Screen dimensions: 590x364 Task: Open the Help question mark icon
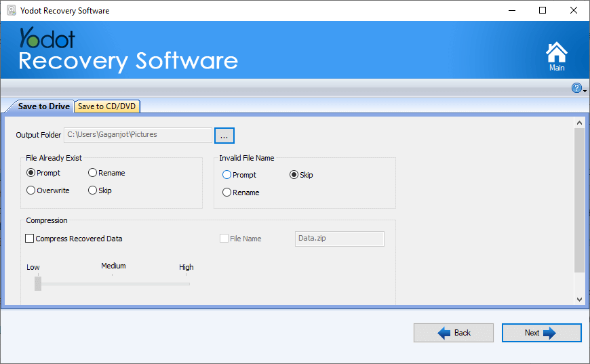[x=576, y=88]
